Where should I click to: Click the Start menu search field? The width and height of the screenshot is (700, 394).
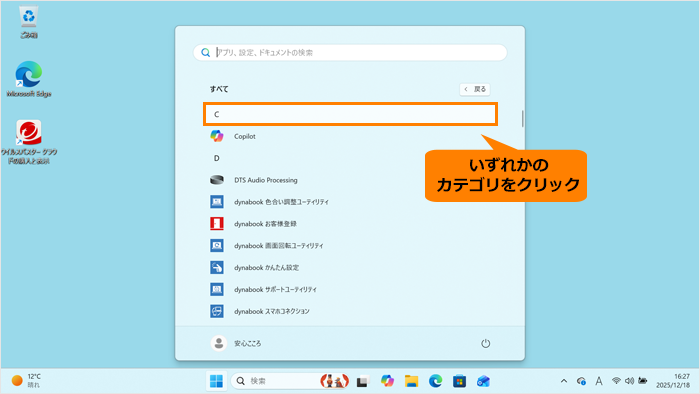pos(350,53)
